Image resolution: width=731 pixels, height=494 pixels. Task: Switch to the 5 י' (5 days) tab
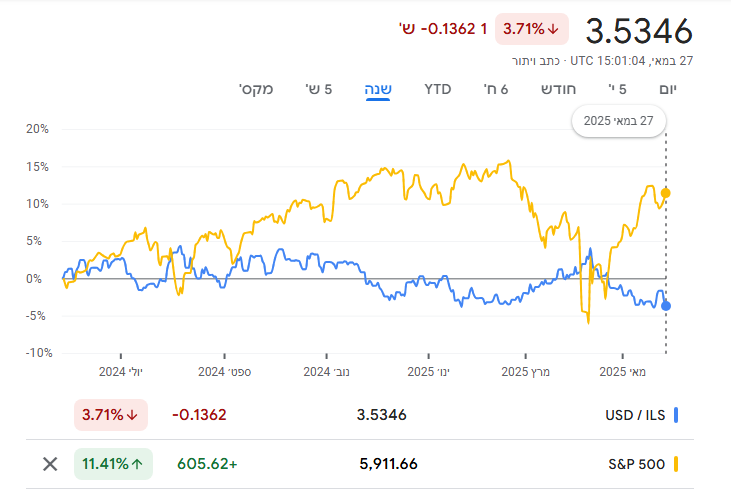pyautogui.click(x=617, y=89)
